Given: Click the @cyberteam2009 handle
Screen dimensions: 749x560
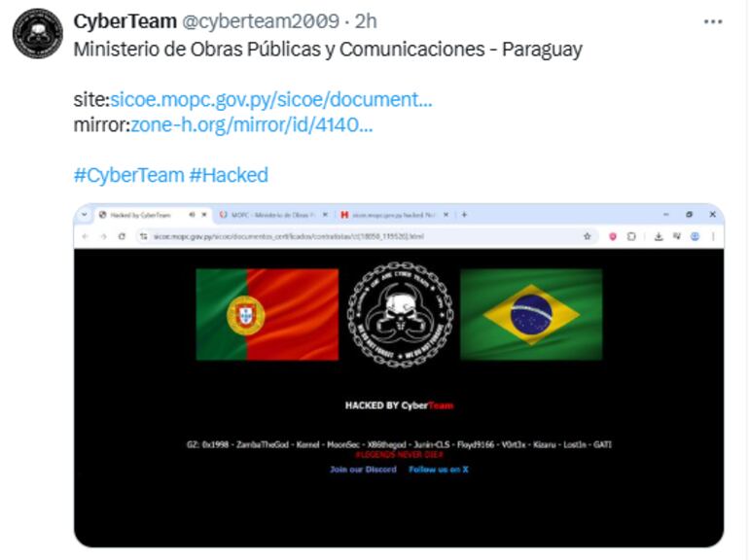Looking at the screenshot, I should click(x=261, y=21).
